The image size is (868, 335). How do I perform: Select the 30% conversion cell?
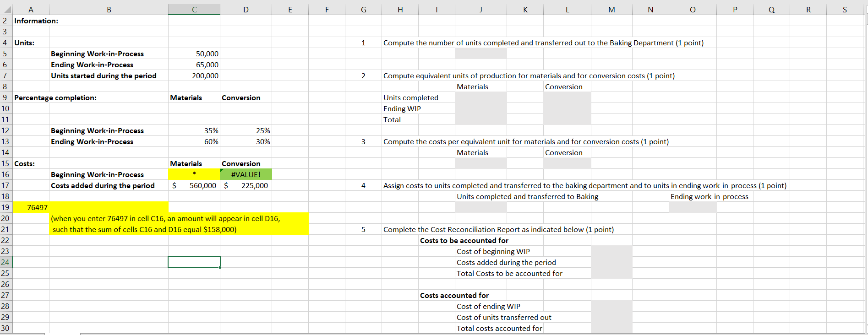[x=246, y=141]
